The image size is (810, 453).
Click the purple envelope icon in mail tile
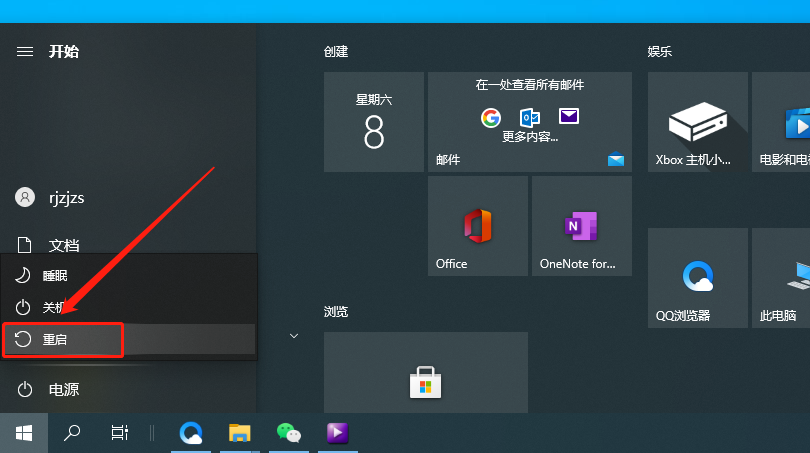(x=569, y=116)
